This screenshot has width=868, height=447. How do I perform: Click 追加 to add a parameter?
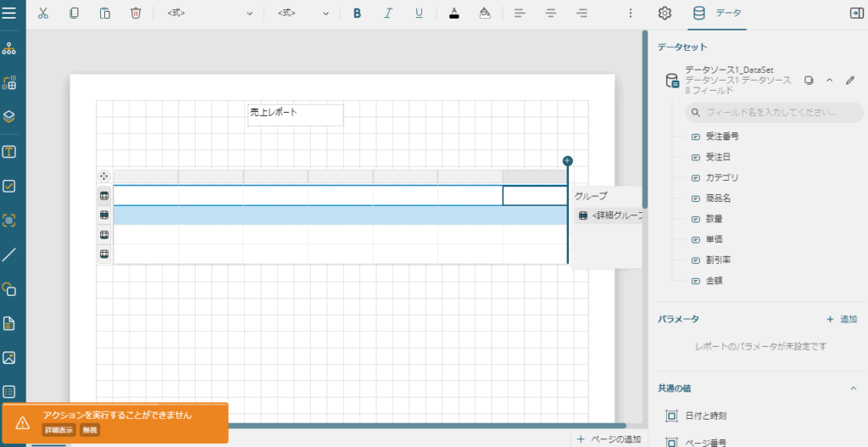tap(842, 319)
